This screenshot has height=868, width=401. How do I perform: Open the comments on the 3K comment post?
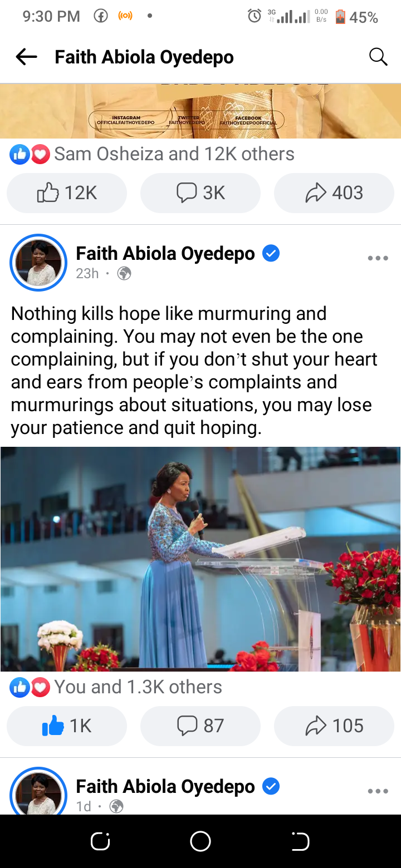pos(200,193)
